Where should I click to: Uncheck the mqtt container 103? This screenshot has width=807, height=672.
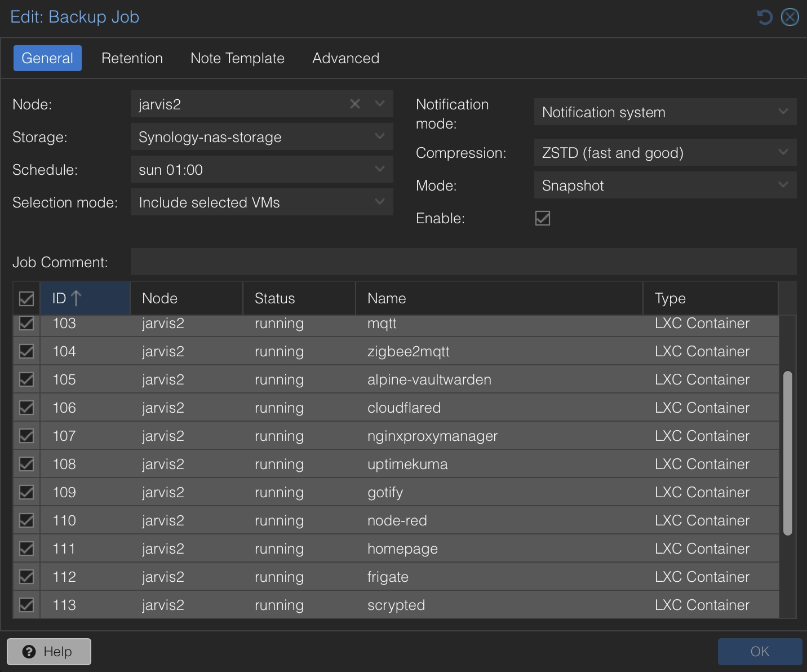26,323
